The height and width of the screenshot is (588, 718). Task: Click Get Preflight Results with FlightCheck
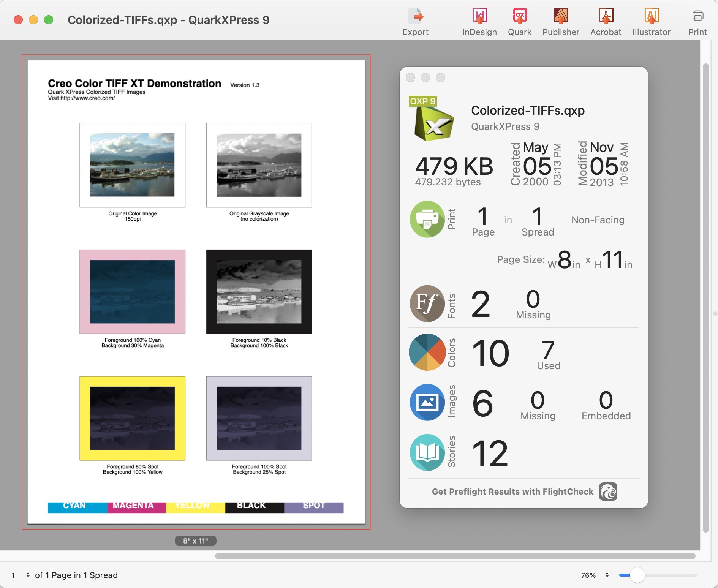pos(512,492)
